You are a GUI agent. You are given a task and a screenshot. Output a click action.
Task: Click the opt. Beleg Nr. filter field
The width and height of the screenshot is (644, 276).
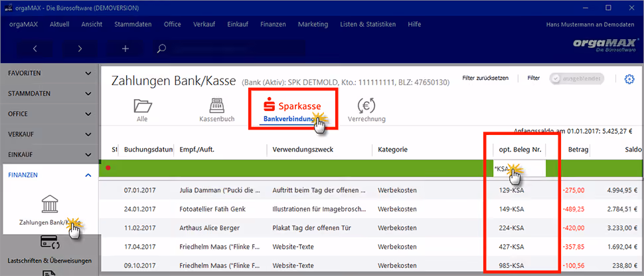point(520,169)
